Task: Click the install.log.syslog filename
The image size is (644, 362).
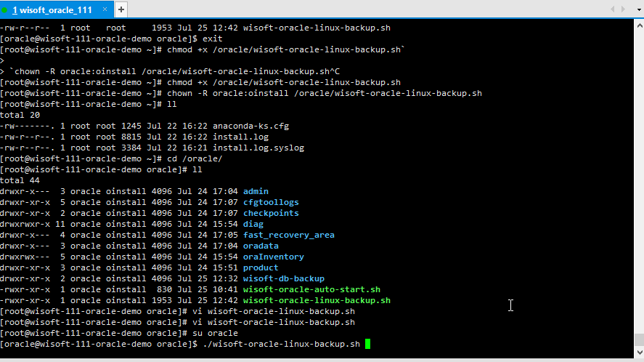Action: [x=258, y=148]
